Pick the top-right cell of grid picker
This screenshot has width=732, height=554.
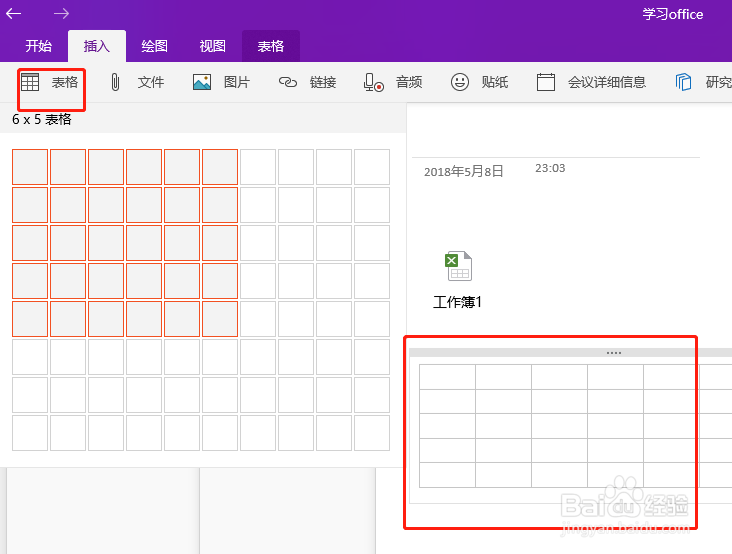(x=372, y=167)
